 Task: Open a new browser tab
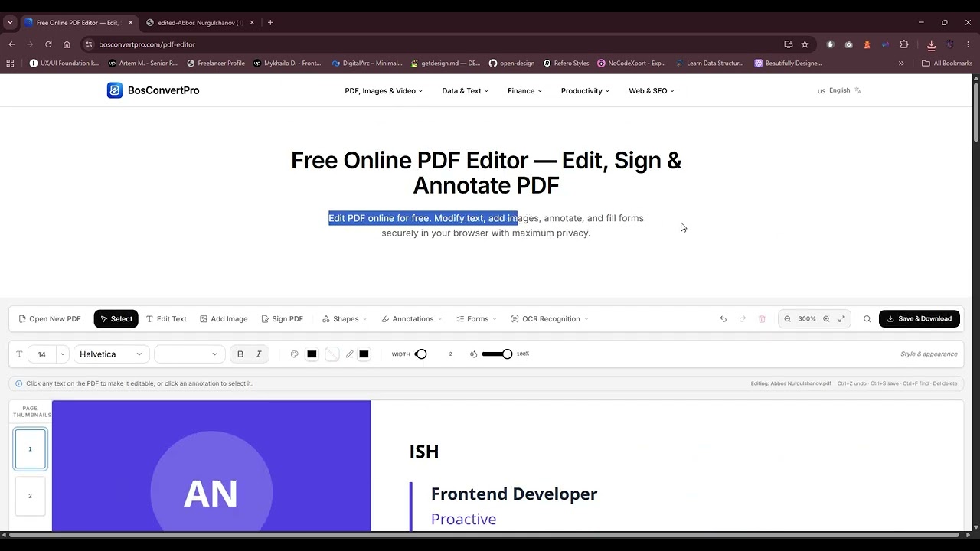point(270,22)
